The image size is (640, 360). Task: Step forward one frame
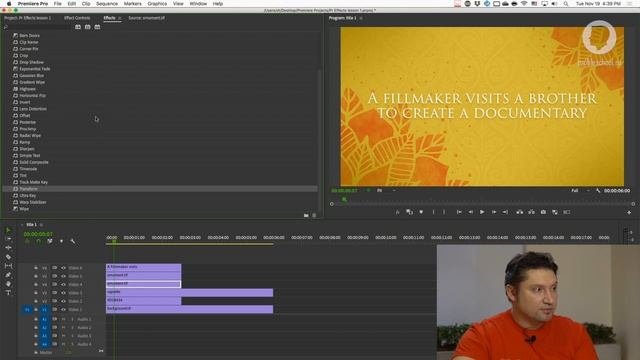494,212
